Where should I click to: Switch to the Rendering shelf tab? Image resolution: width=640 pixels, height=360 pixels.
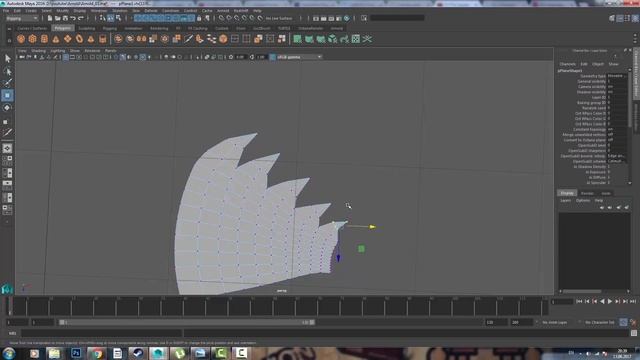tap(159, 28)
